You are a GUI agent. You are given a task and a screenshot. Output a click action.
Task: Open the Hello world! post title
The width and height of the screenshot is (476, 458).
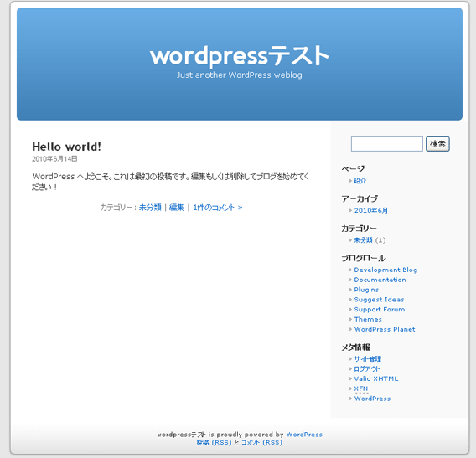pos(66,147)
